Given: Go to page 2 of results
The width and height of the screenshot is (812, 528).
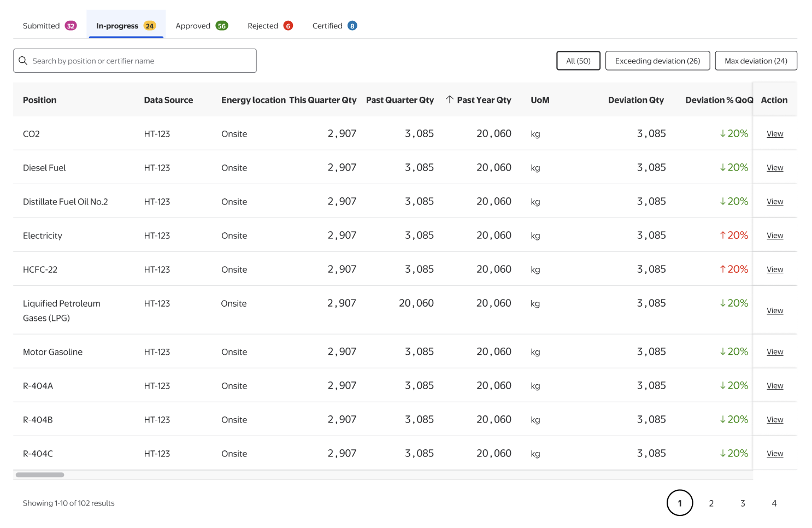Looking at the screenshot, I should pos(711,503).
